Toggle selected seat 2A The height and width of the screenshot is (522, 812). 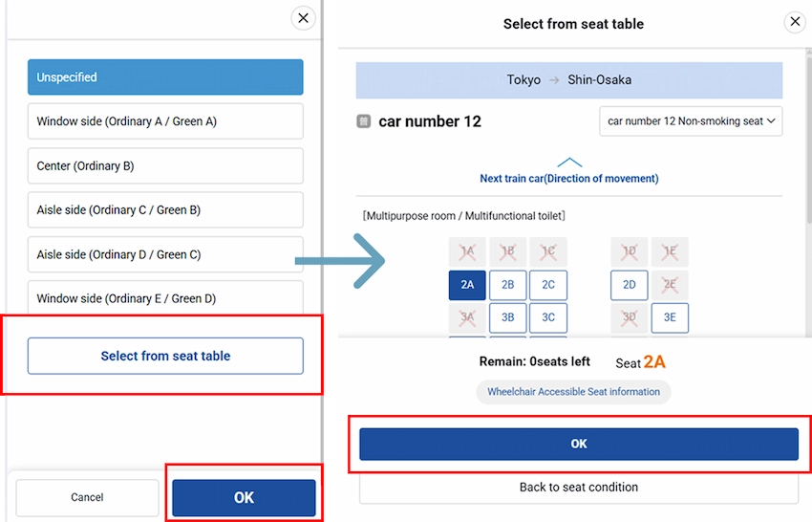point(467,285)
